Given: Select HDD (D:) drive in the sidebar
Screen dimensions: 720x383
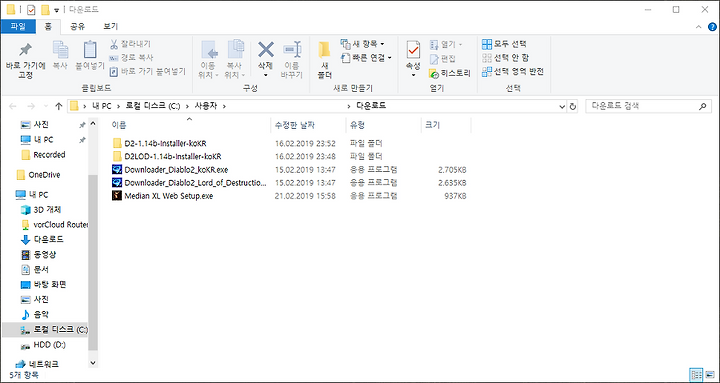Looking at the screenshot, I should click(x=43, y=344).
